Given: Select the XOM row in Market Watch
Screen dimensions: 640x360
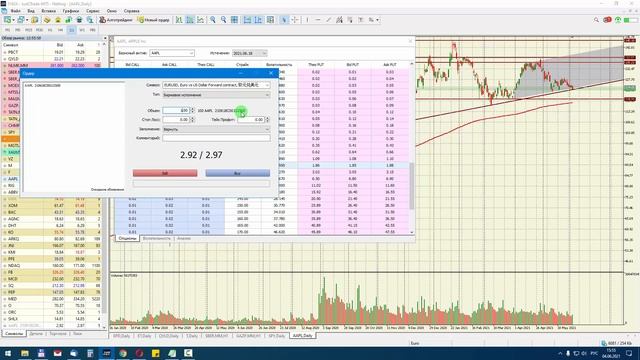Looking at the screenshot, I should (x=52, y=205).
